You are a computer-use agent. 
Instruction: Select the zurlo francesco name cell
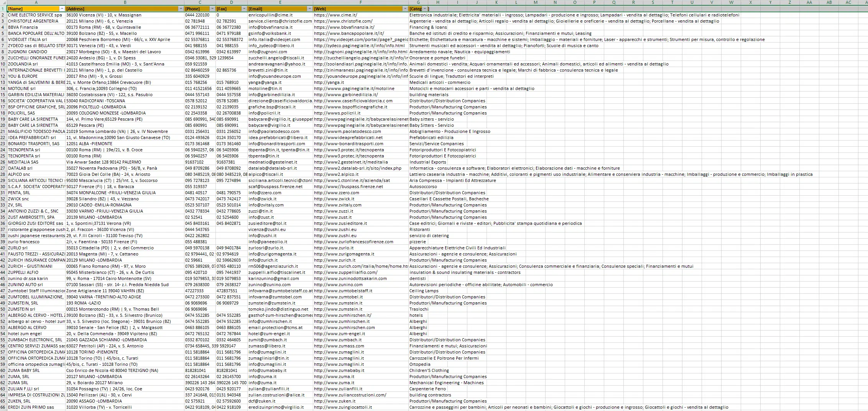pyautogui.click(x=36, y=242)
